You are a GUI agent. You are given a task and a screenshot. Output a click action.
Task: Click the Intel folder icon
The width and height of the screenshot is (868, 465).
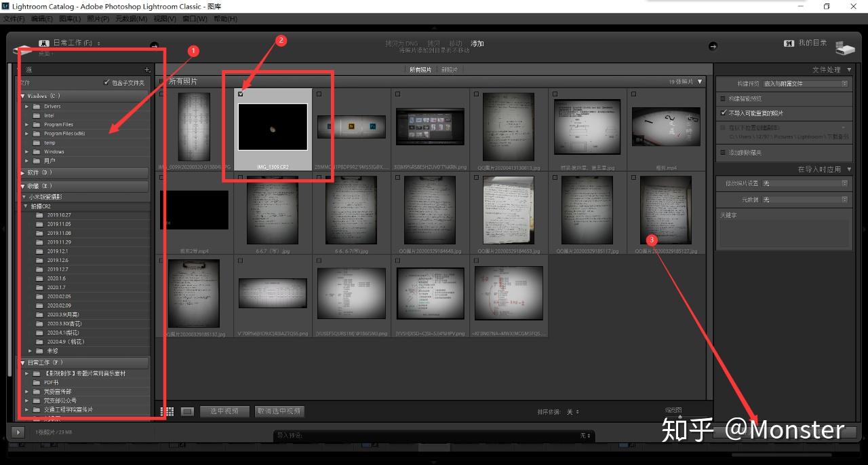37,115
